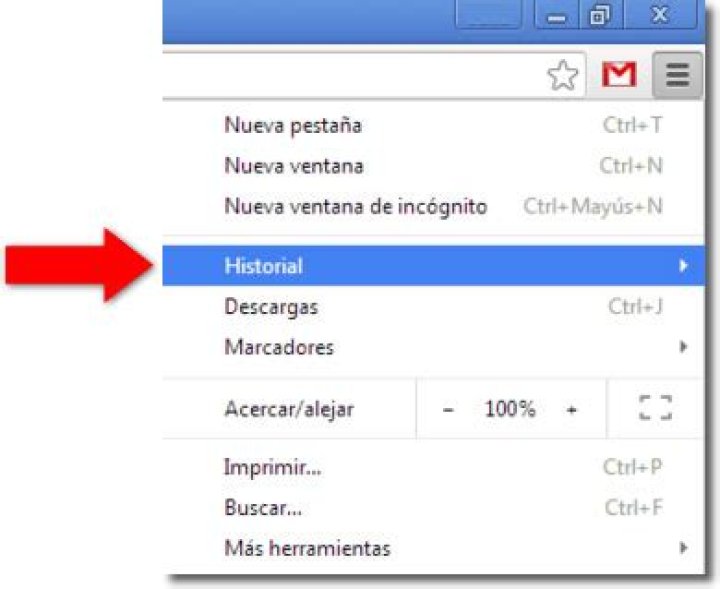Open the Gmail extension icon
Screen dimensions: 720x589
(x=619, y=74)
